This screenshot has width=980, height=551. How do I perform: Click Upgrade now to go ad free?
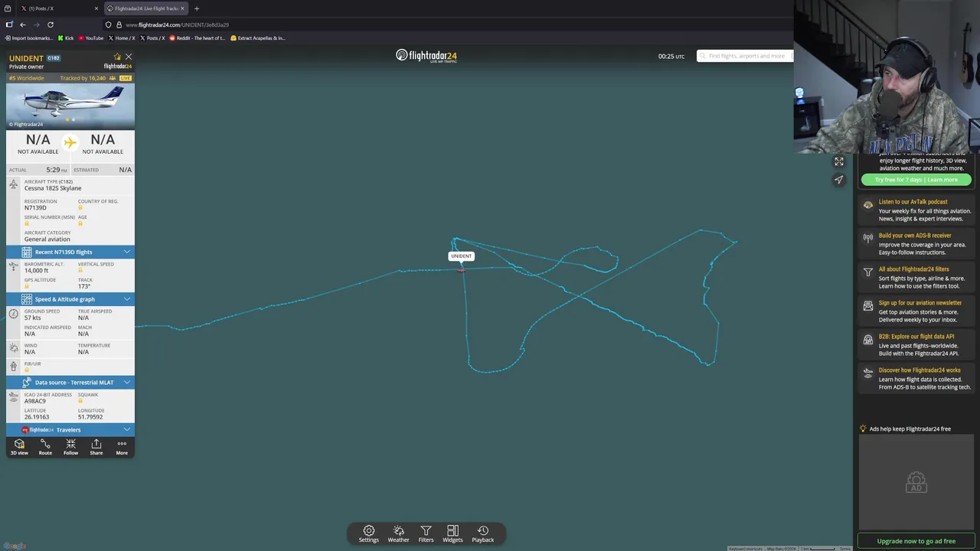pos(916,541)
